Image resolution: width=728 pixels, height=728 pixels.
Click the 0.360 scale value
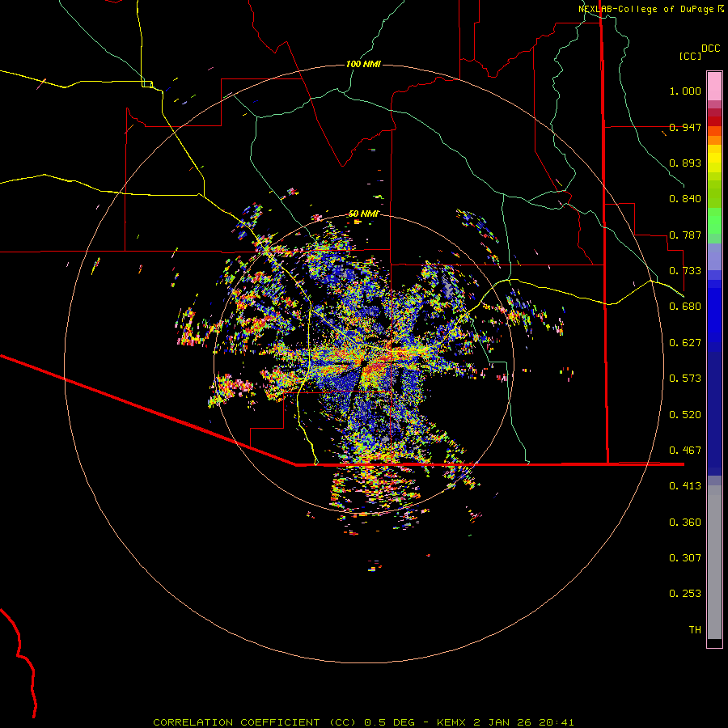685,523
